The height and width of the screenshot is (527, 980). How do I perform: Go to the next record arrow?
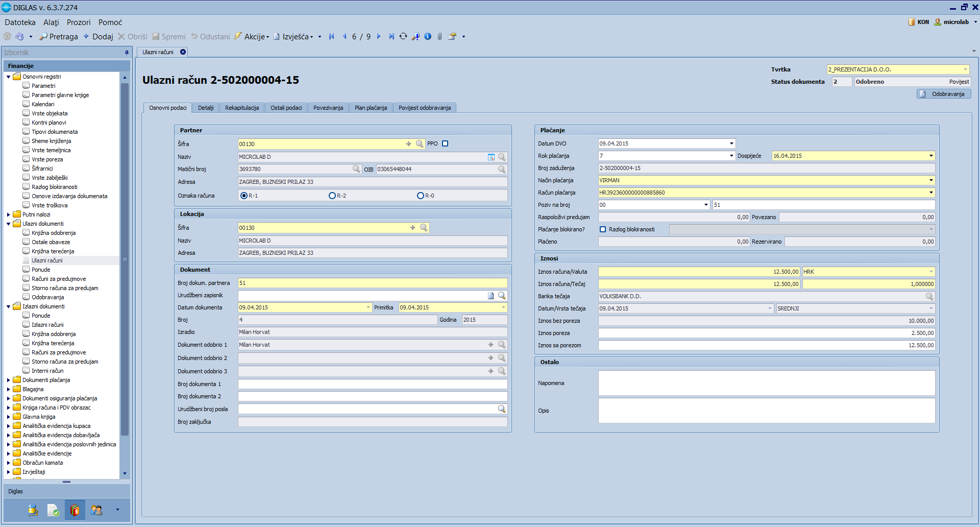click(379, 36)
